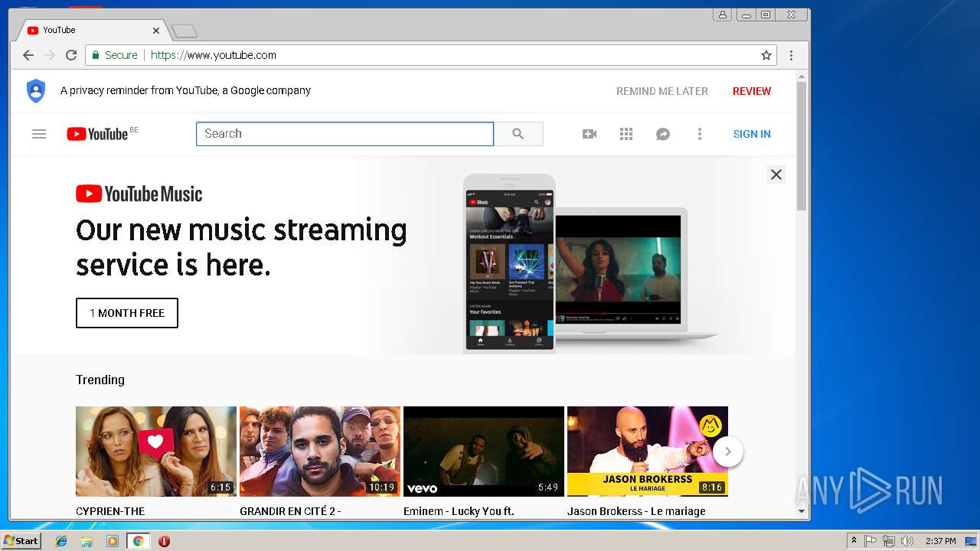Click the Secure padlock indicator
This screenshot has width=980, height=551.
[115, 55]
